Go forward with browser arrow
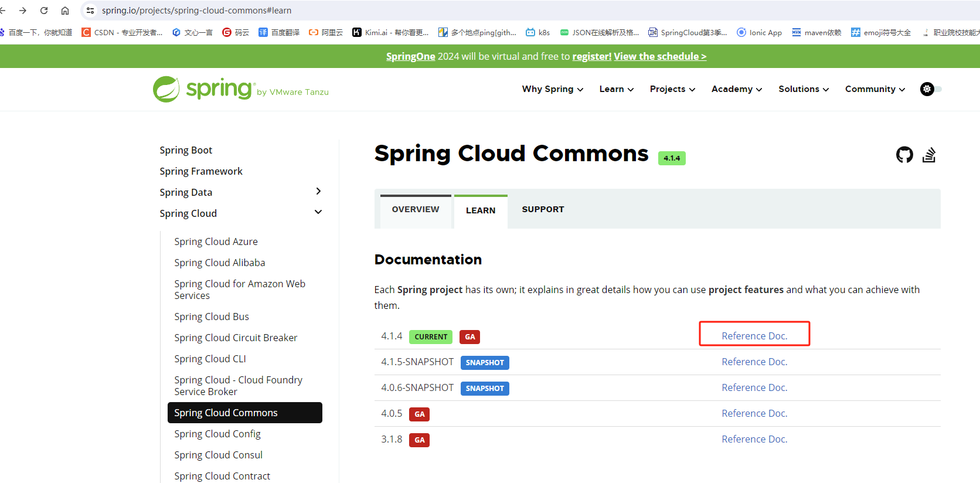 [23, 11]
